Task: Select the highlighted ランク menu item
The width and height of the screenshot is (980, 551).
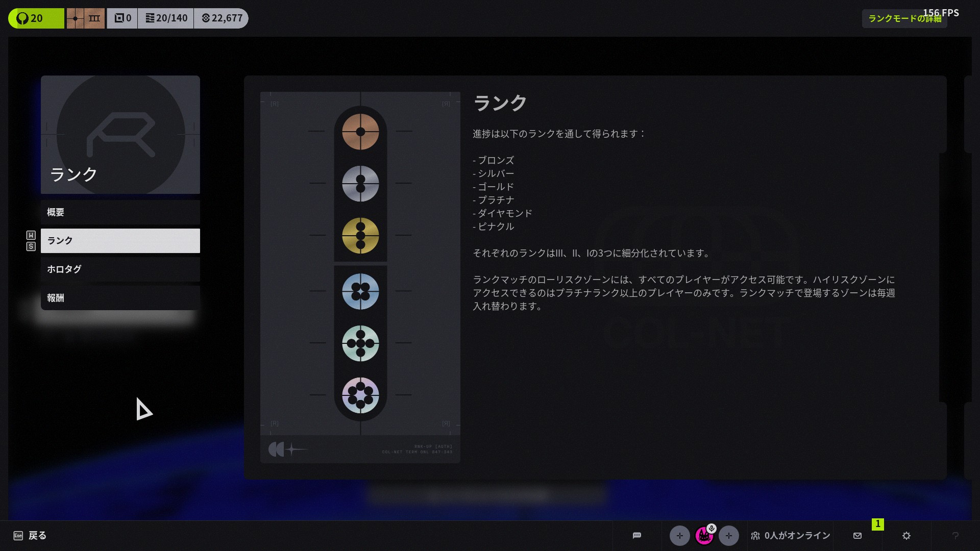Action: (x=120, y=241)
